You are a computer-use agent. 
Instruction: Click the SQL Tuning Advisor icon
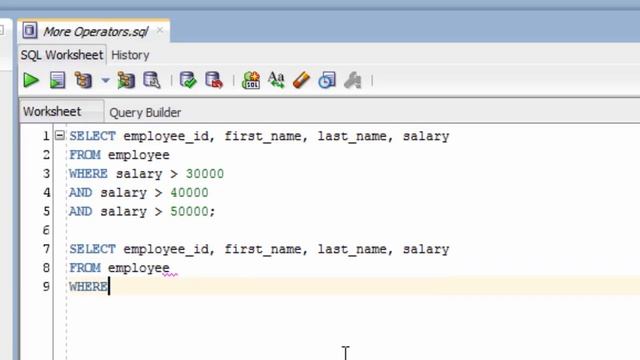coord(152,80)
